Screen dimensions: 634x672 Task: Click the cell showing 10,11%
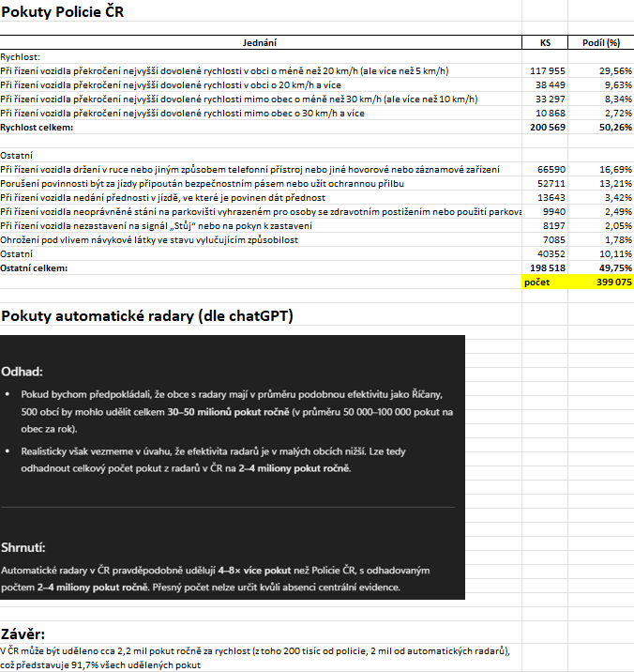click(601, 254)
